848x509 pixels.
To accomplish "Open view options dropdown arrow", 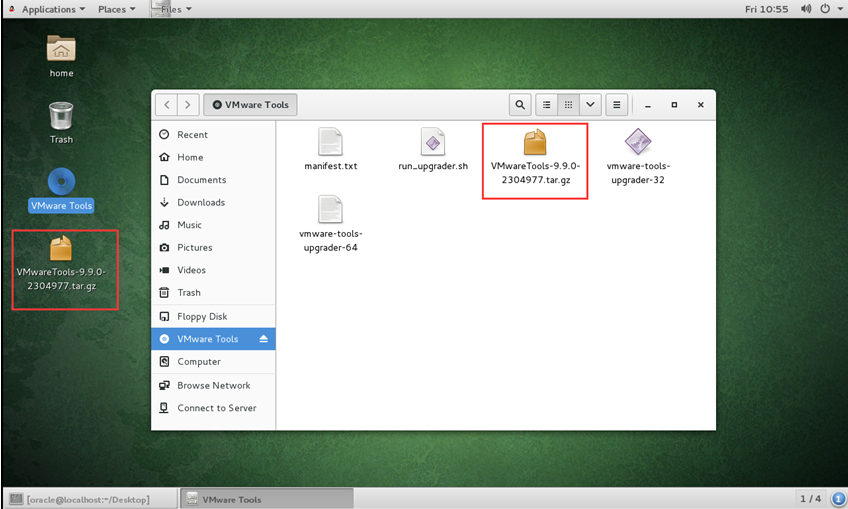I will 590,105.
